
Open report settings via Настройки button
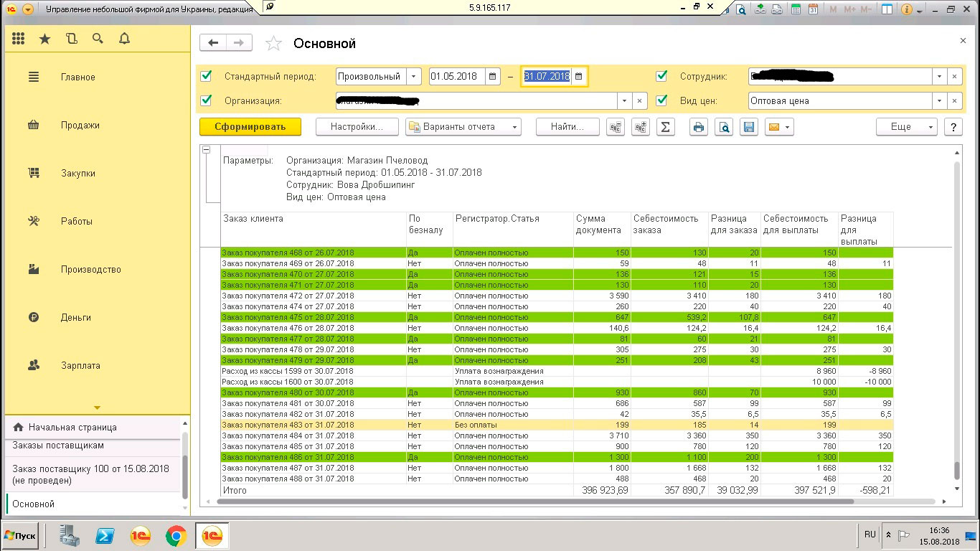356,127
